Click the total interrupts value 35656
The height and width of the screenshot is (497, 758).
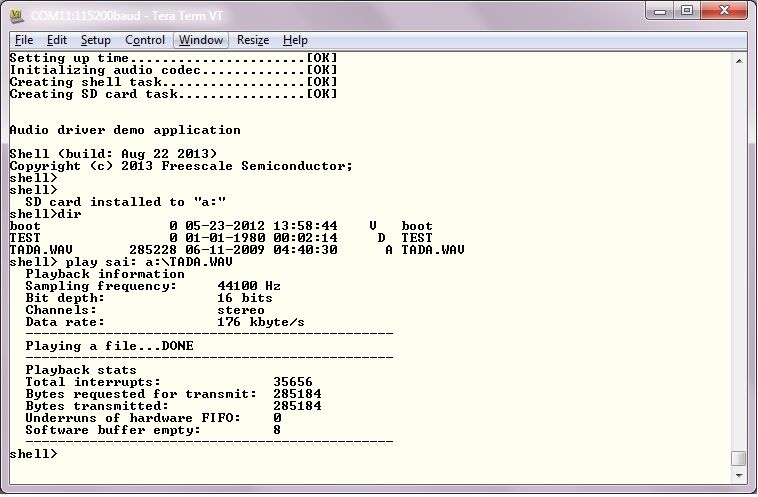point(293,382)
